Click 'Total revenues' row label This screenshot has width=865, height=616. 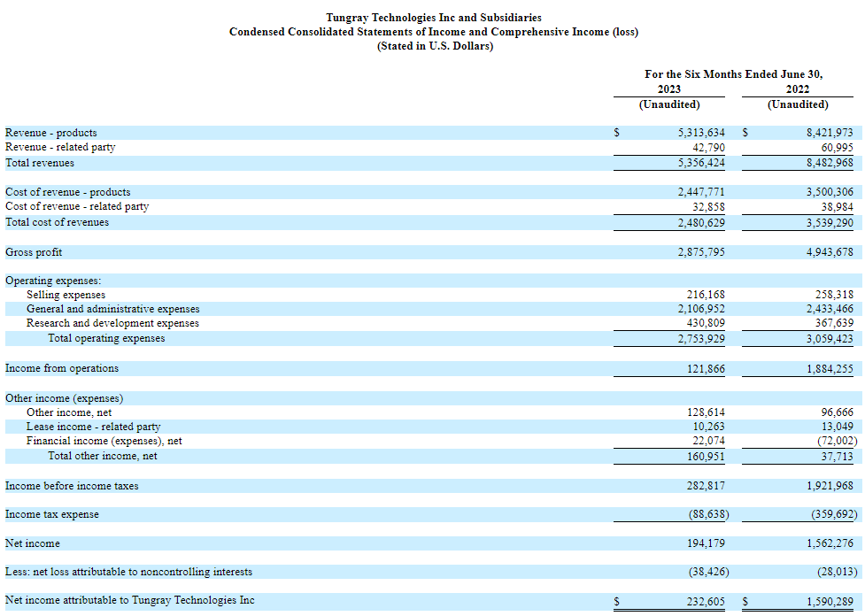click(39, 163)
